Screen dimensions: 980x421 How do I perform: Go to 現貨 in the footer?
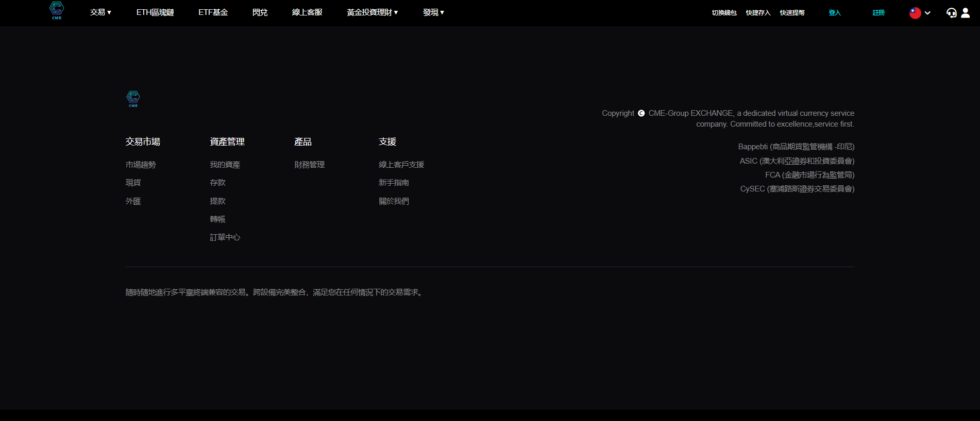click(133, 183)
